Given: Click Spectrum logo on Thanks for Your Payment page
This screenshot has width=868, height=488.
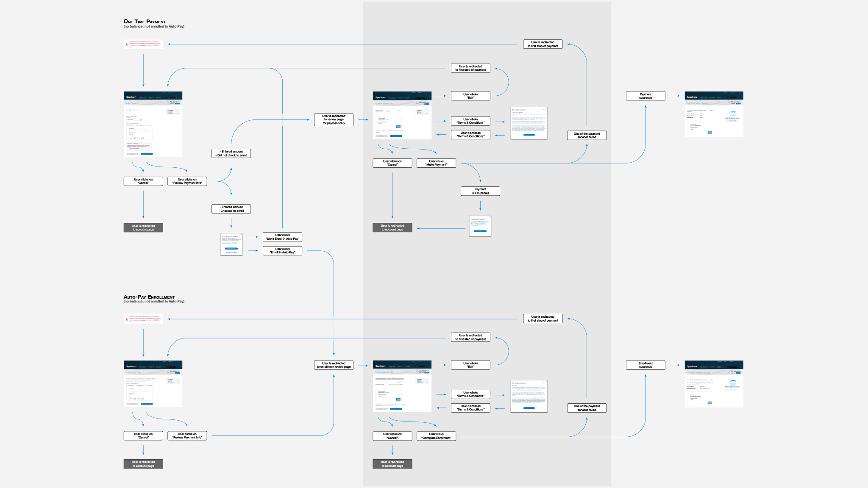Looking at the screenshot, I should (692, 97).
